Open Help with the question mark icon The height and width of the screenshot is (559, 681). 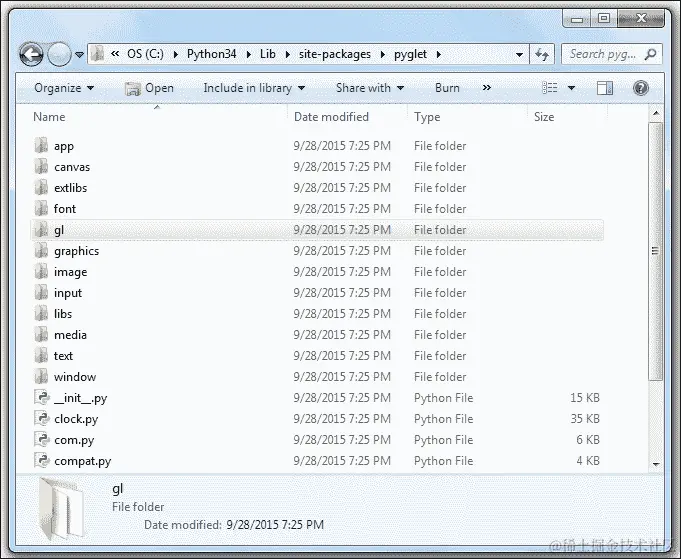(x=641, y=88)
